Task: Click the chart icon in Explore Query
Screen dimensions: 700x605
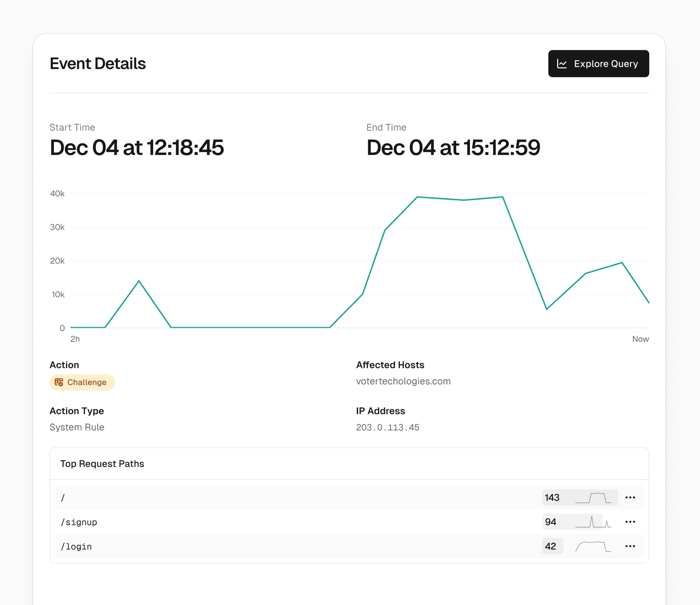Action: (562, 64)
